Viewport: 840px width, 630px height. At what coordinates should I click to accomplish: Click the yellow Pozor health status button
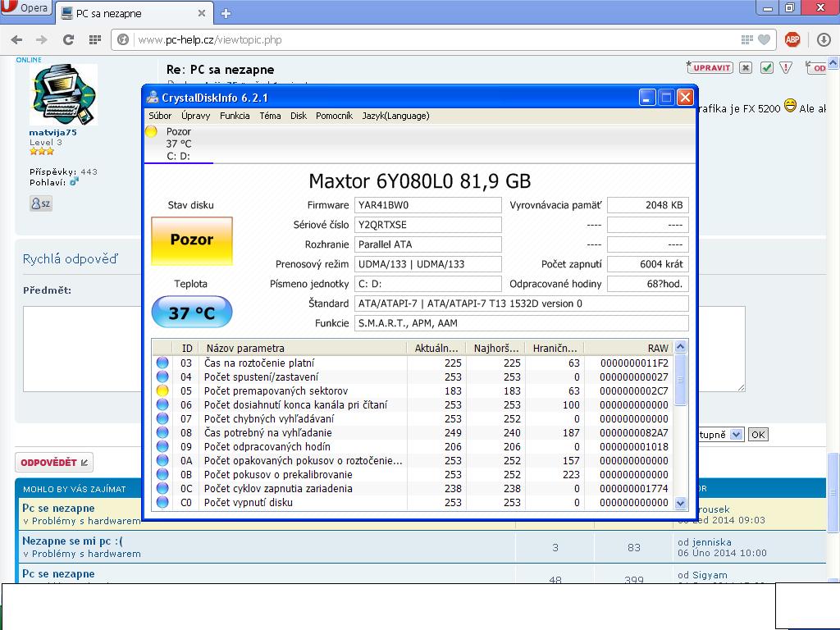coord(192,240)
